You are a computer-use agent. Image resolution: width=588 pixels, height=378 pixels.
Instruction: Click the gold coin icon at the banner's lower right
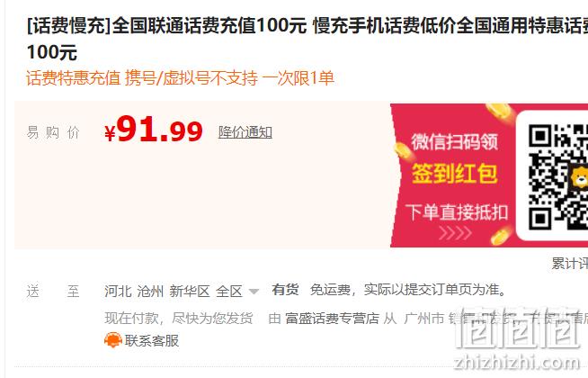tap(502, 236)
